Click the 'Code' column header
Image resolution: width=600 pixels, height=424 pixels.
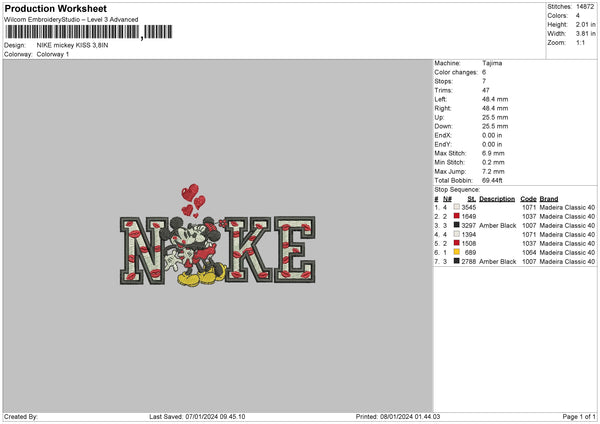point(528,199)
